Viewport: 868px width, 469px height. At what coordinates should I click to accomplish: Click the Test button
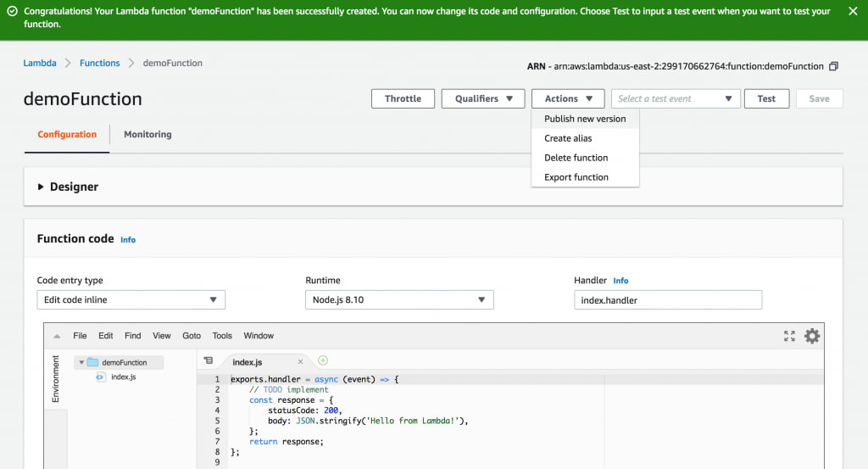[x=766, y=98]
